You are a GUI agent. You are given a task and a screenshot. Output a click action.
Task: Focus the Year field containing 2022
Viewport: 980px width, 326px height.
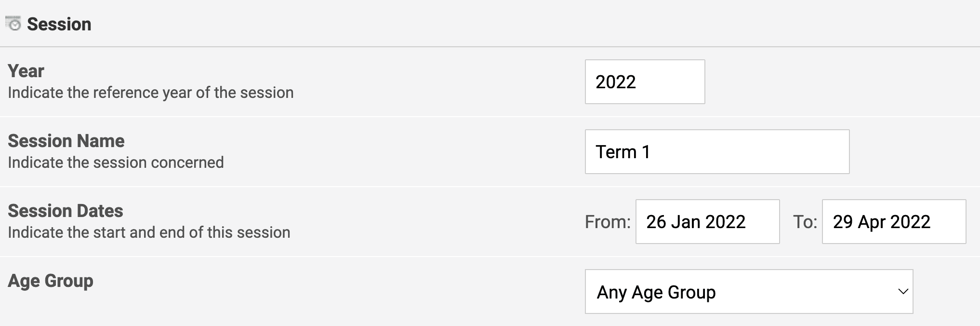click(x=645, y=81)
